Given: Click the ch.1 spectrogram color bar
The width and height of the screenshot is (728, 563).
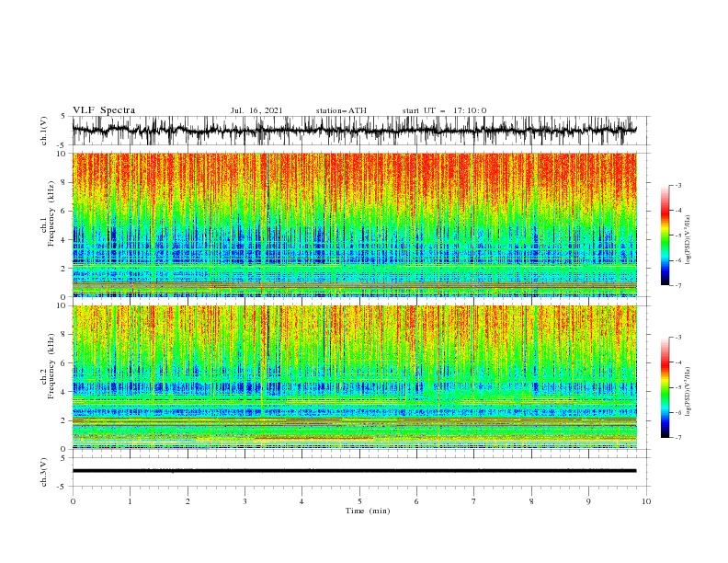Looking at the screenshot, I should [665, 236].
